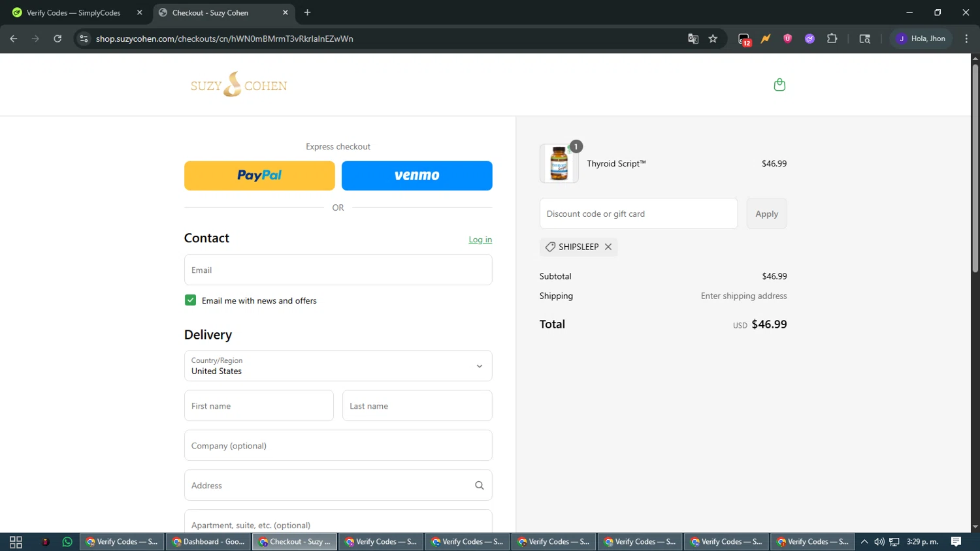Click the Email input field
980x551 pixels.
point(338,270)
